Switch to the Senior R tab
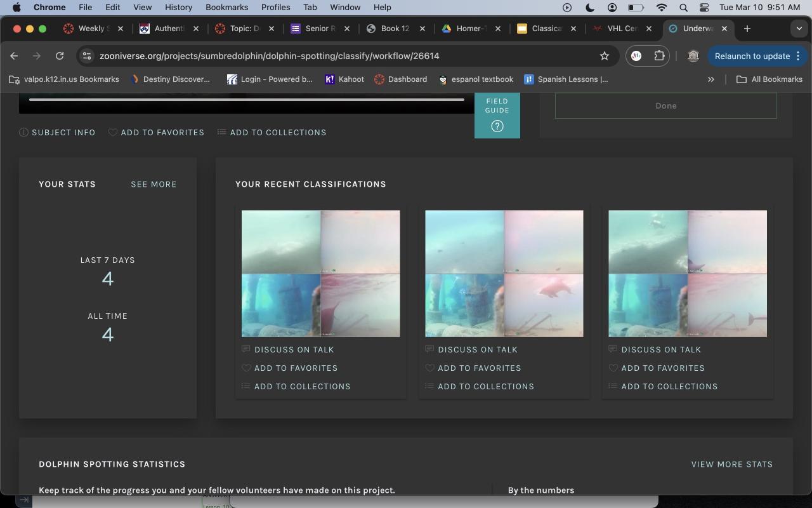Screen dimensions: 812x508 [314, 29]
